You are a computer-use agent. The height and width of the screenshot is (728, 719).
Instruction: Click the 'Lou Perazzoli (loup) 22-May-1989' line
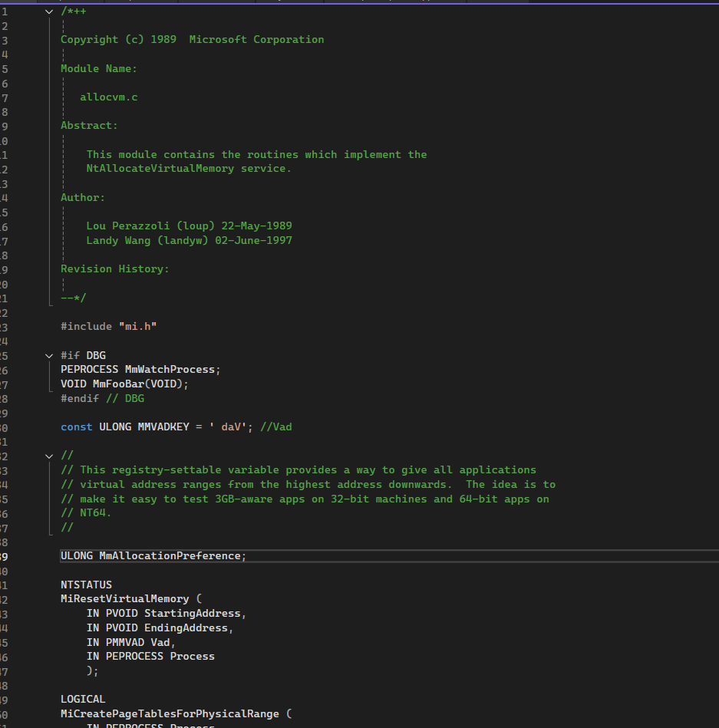pos(189,226)
